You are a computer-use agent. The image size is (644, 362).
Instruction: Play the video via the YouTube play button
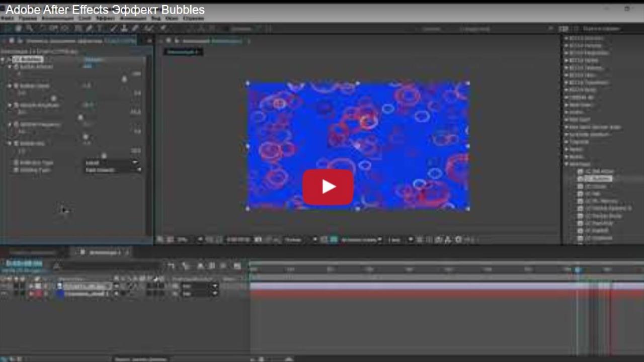click(328, 187)
